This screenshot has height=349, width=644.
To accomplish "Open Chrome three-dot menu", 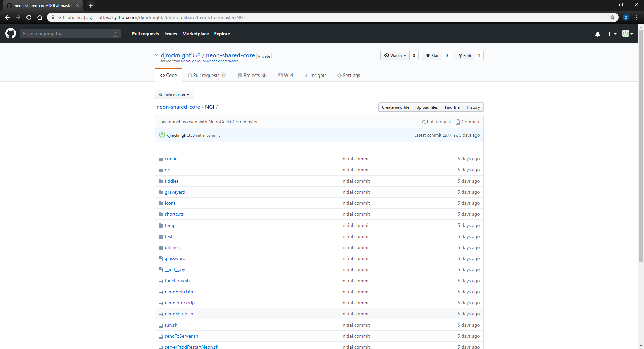I will pyautogui.click(x=637, y=17).
